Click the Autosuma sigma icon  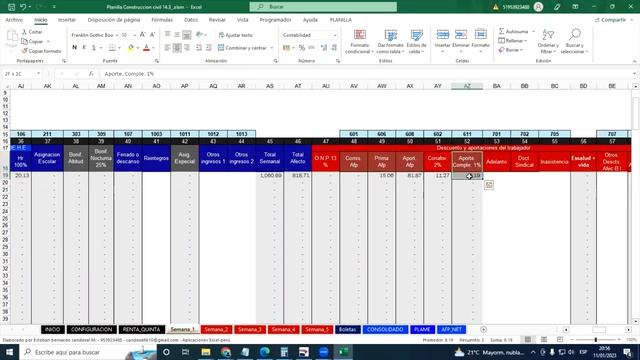pos(502,31)
